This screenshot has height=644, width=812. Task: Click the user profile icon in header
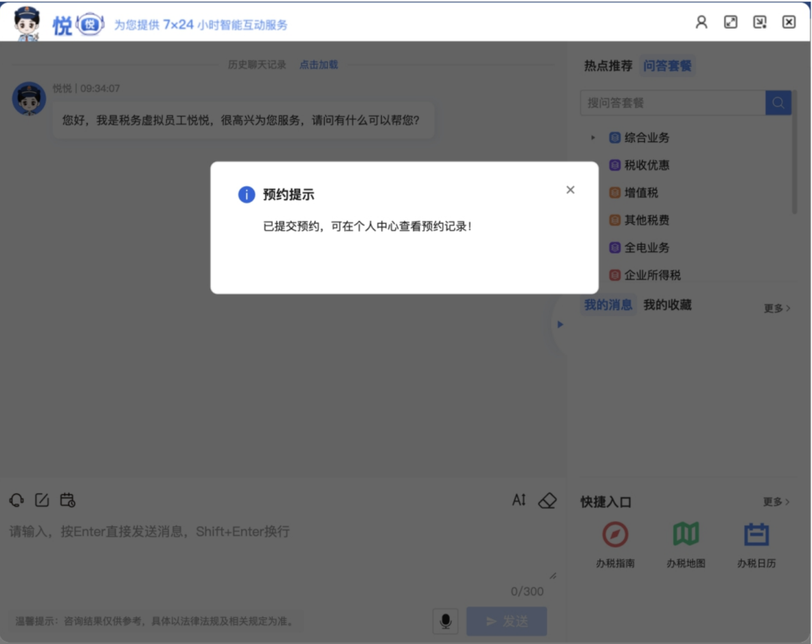(701, 22)
